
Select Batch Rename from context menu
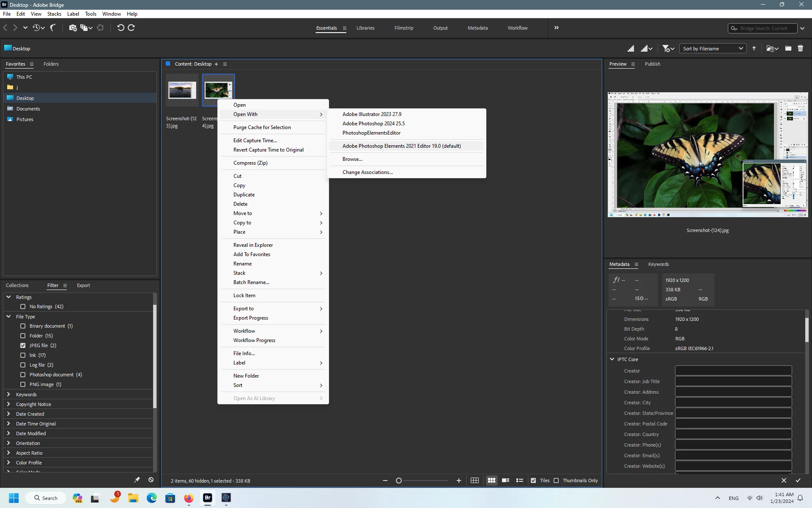[x=251, y=282]
